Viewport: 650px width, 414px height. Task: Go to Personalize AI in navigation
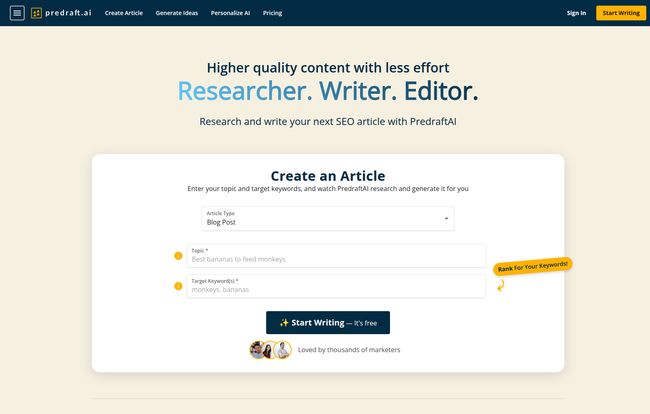click(x=230, y=13)
